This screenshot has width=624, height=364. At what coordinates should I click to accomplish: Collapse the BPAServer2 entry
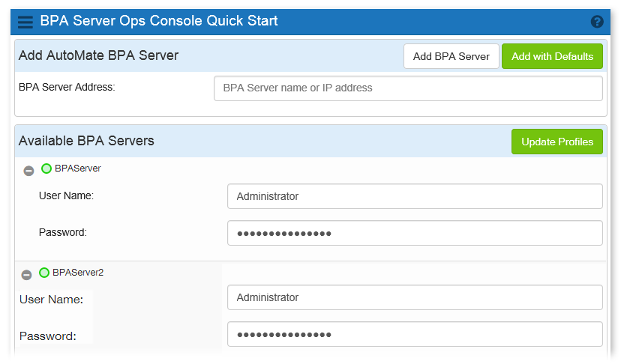point(26,275)
